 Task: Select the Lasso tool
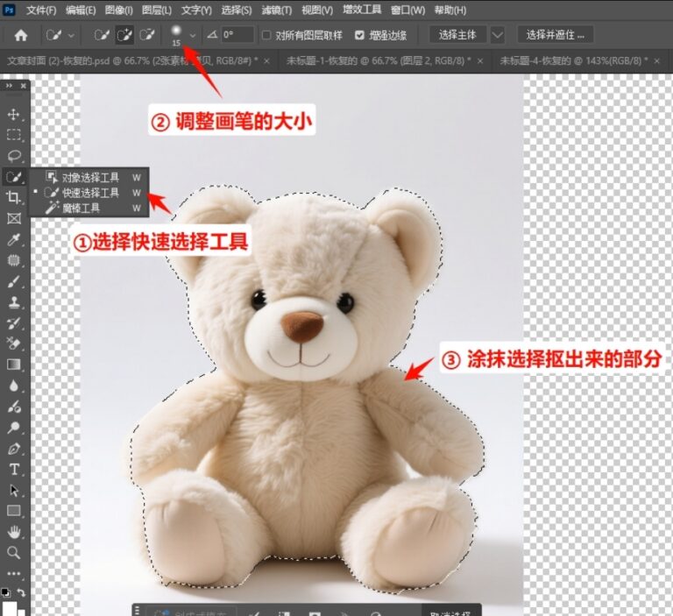pos(14,155)
